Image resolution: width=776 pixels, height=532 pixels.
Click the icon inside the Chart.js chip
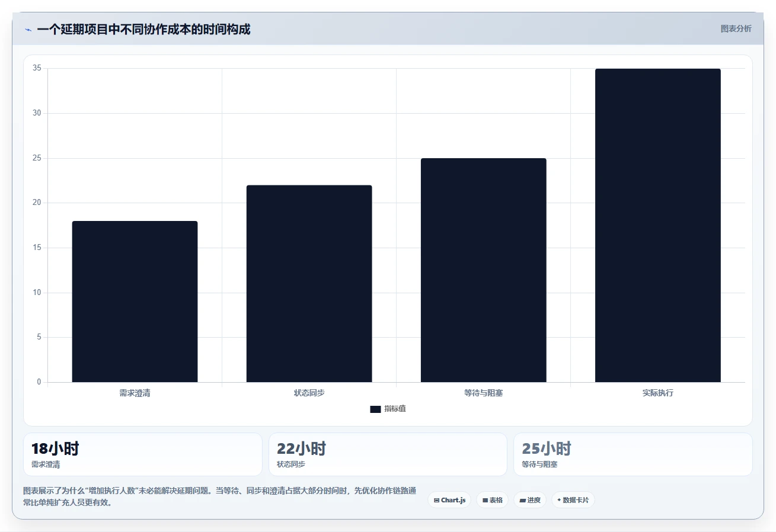coord(436,501)
